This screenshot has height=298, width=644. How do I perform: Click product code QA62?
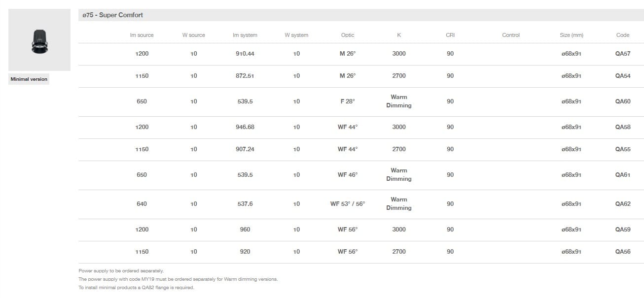point(623,204)
